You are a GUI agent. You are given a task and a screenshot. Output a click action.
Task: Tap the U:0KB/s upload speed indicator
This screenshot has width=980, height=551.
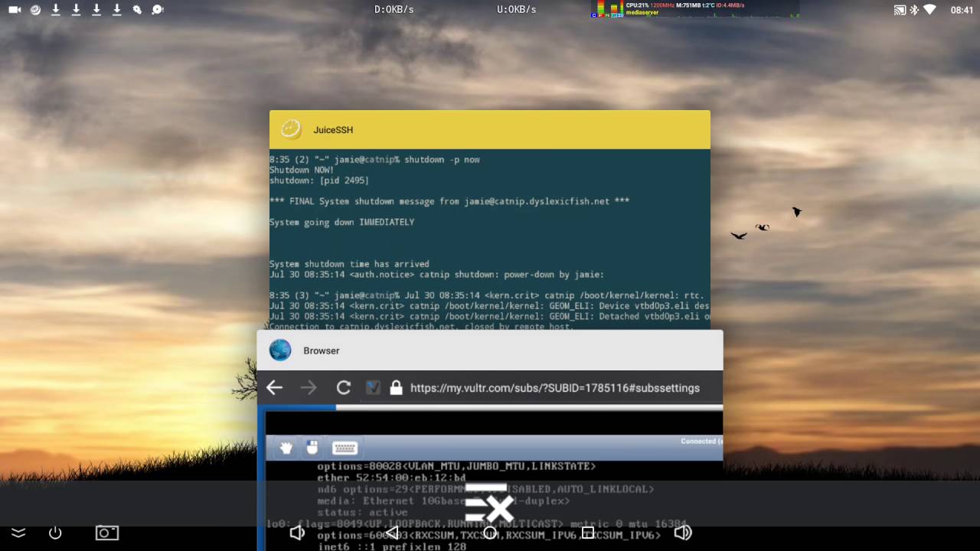(517, 9)
